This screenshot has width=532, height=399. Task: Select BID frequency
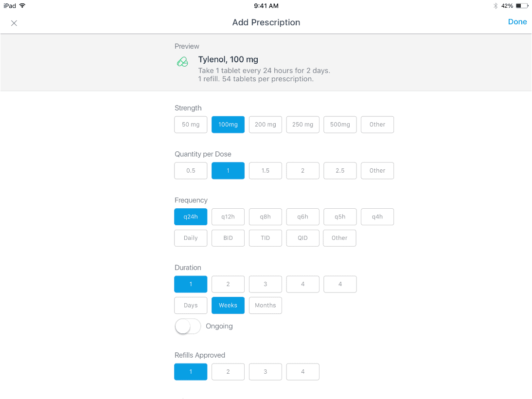228,238
